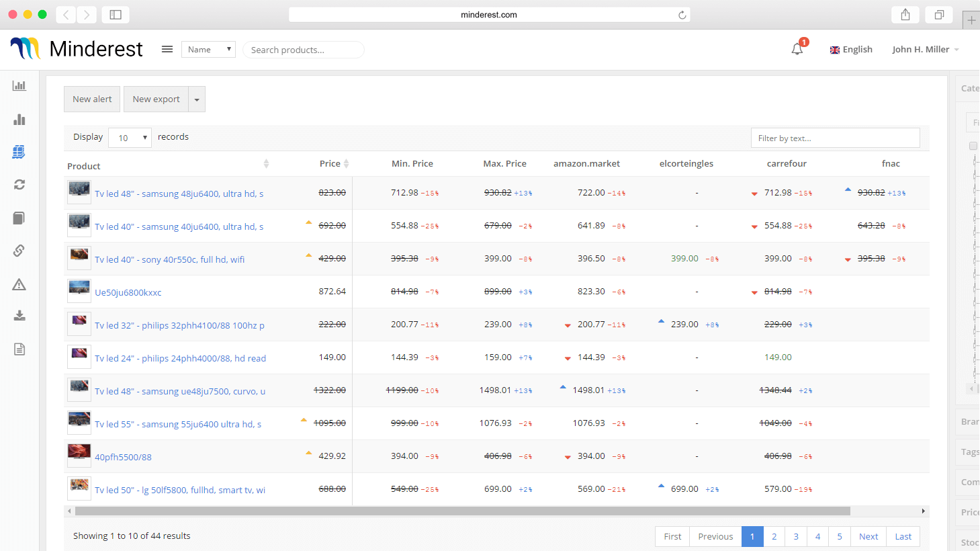
Task: Click the Sony 40r550c product thumbnail
Action: [x=79, y=258]
